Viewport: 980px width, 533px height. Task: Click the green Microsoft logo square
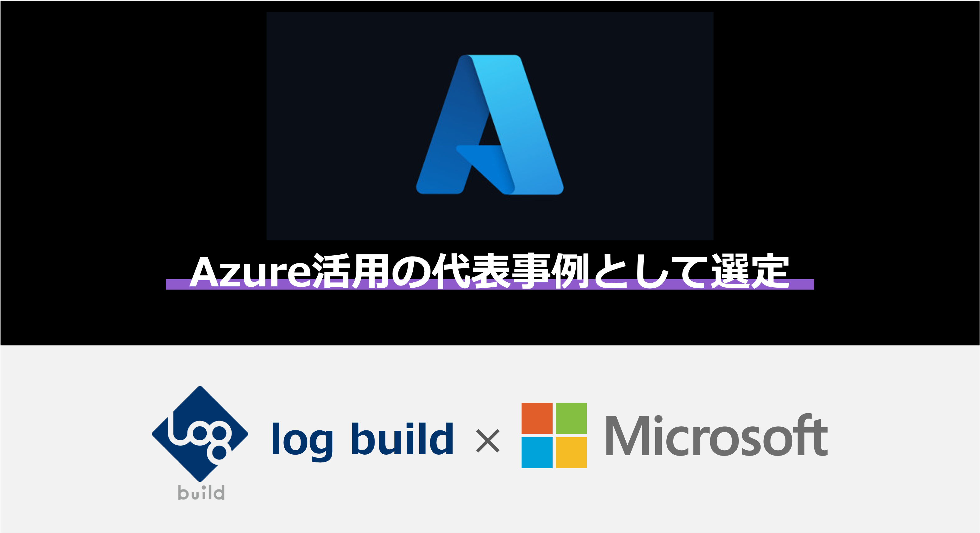tap(571, 418)
